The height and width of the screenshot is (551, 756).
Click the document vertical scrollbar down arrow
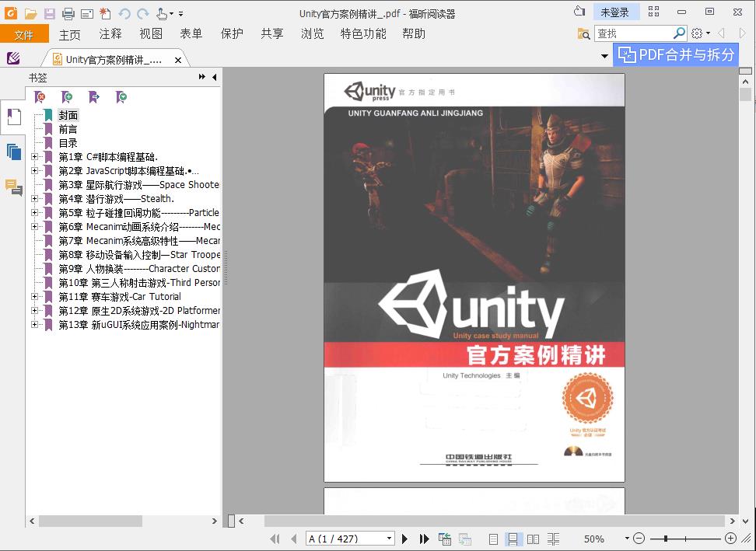(745, 521)
